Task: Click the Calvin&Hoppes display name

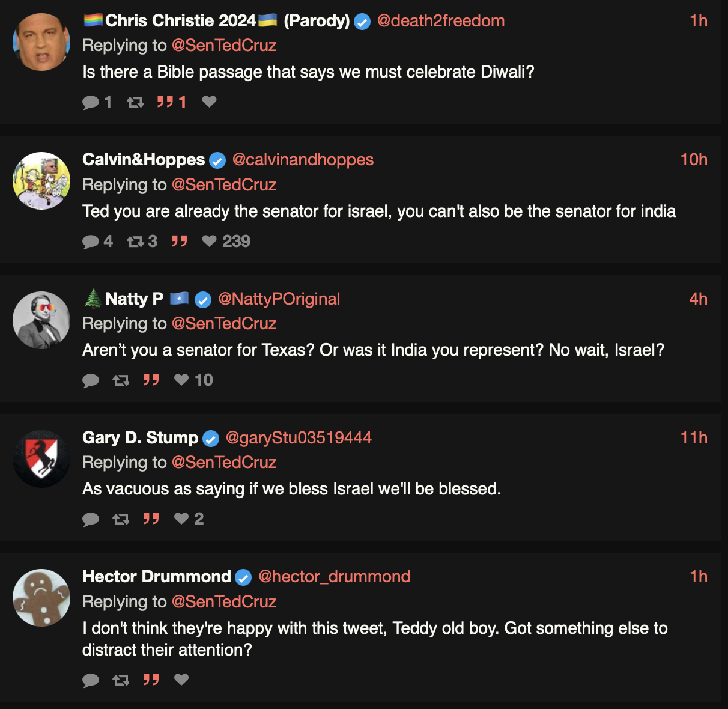Action: (x=144, y=160)
